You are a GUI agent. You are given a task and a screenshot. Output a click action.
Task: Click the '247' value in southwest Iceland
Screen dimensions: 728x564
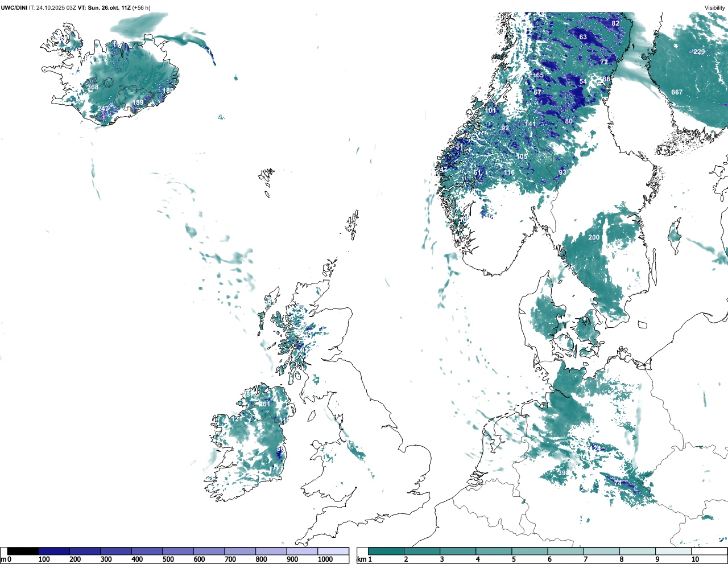coord(103,109)
